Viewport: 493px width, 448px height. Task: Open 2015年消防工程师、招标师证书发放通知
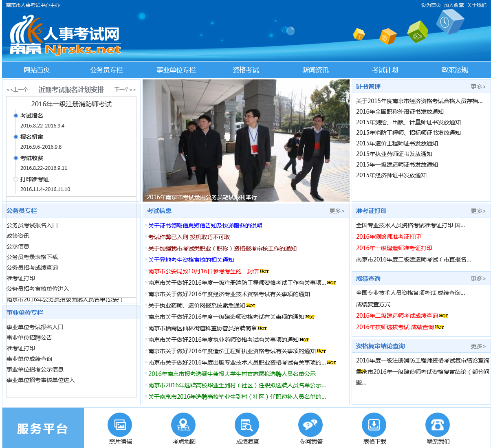[408, 133]
